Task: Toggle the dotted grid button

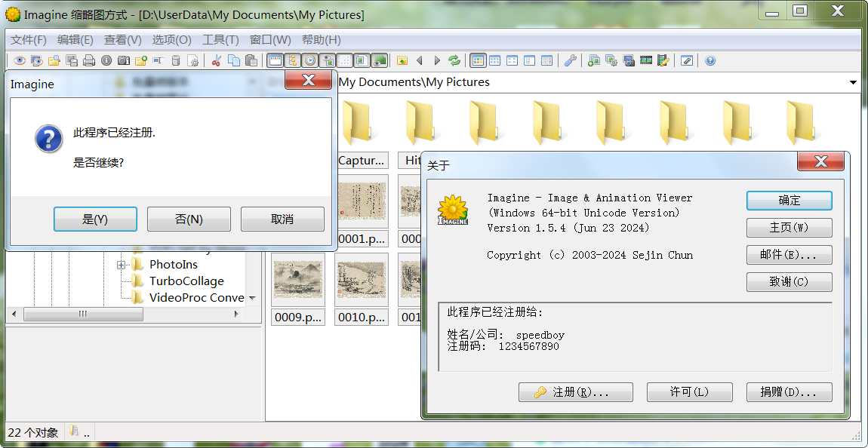Action: tap(344, 60)
